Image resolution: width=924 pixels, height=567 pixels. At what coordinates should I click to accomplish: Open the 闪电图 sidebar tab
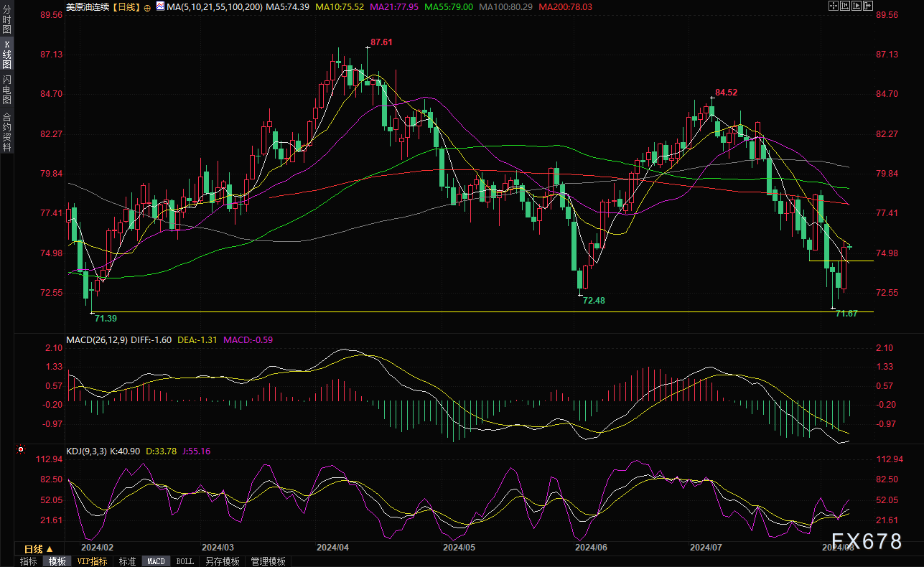coord(6,90)
